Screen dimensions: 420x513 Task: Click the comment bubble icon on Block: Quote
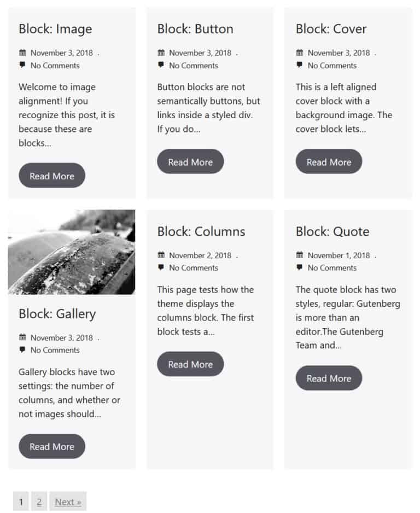click(299, 267)
